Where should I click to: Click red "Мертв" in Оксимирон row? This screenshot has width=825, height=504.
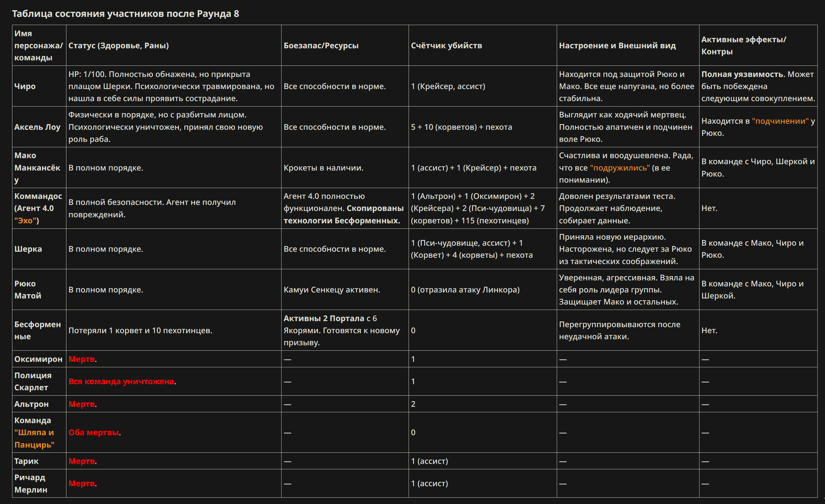pos(81,359)
